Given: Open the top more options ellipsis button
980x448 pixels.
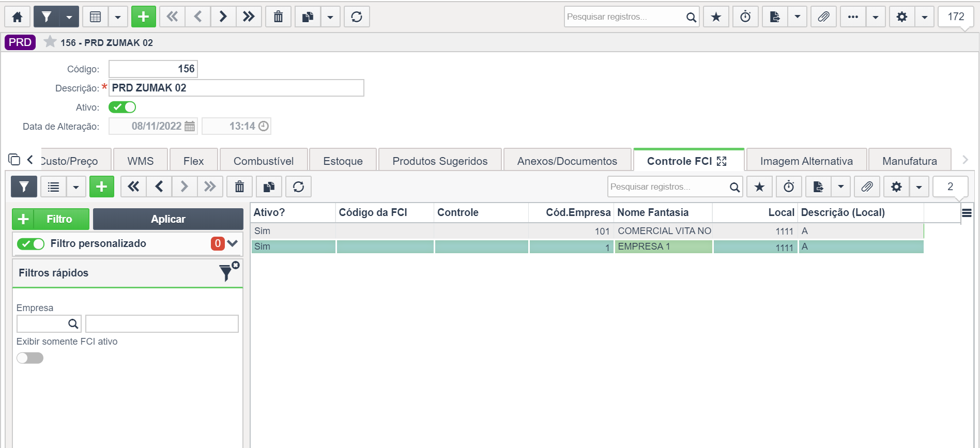Looking at the screenshot, I should (853, 17).
